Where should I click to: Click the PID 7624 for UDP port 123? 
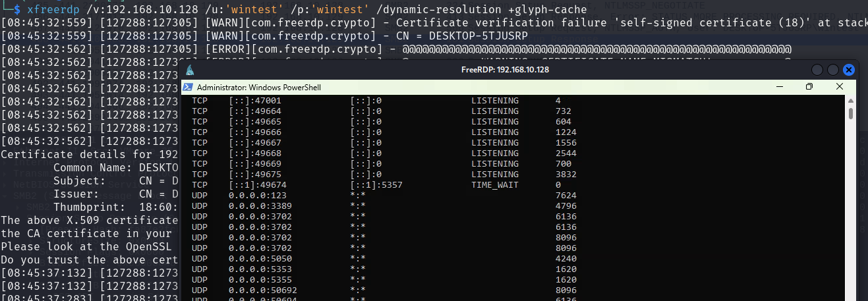point(566,196)
